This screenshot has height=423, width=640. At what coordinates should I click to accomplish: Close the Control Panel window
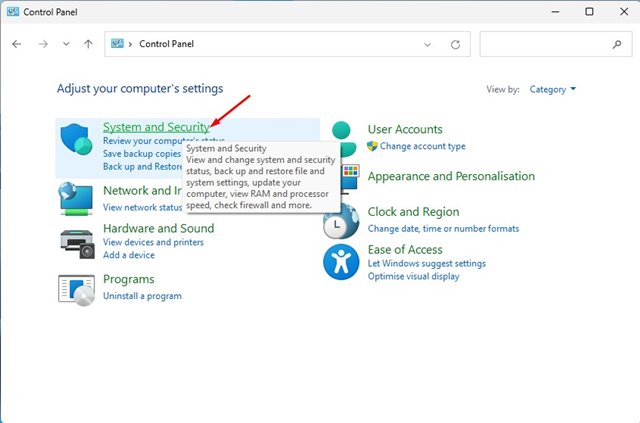tap(624, 12)
